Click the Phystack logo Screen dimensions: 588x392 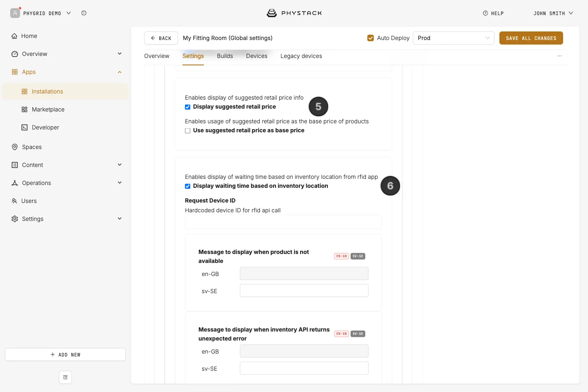(294, 13)
